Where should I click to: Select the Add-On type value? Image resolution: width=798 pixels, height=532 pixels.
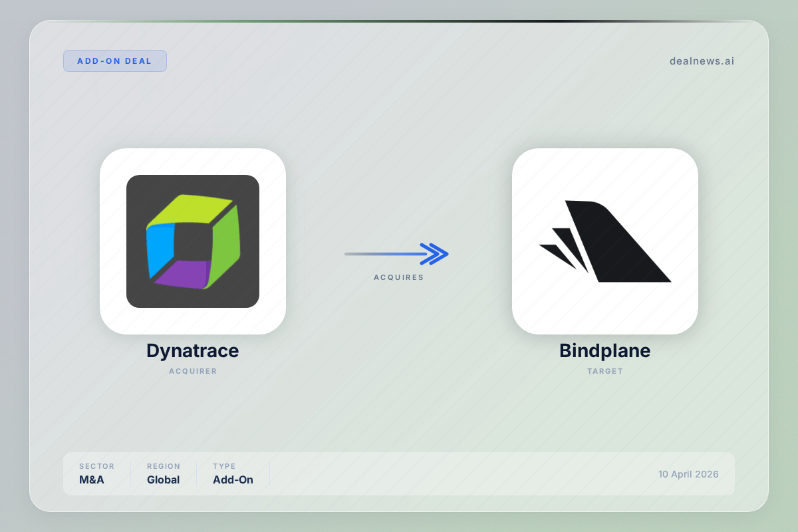233,479
